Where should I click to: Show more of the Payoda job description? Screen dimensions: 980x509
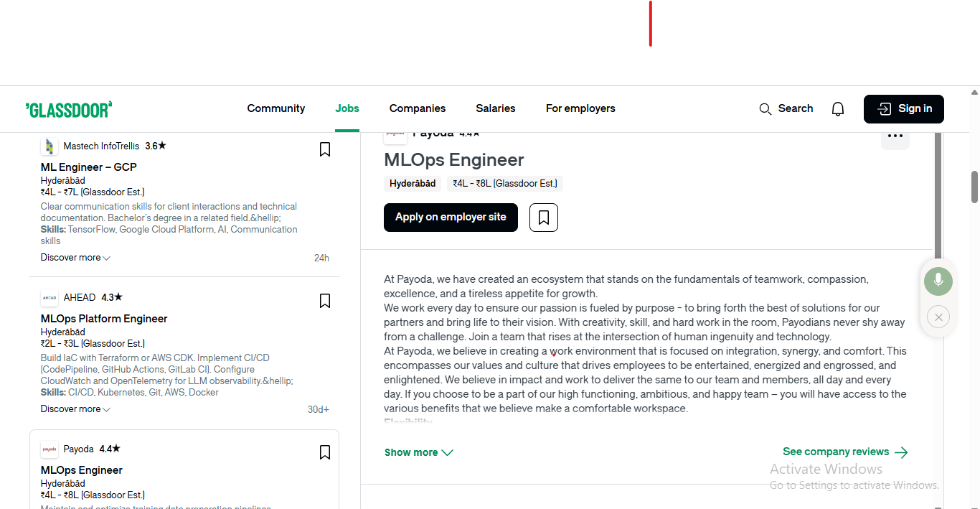pyautogui.click(x=418, y=452)
